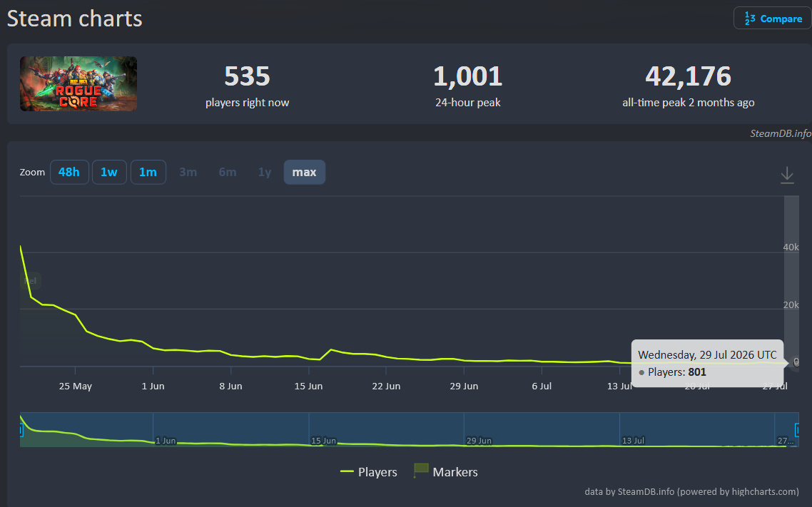Click the Markers flag icon
The image size is (812, 507).
(421, 470)
